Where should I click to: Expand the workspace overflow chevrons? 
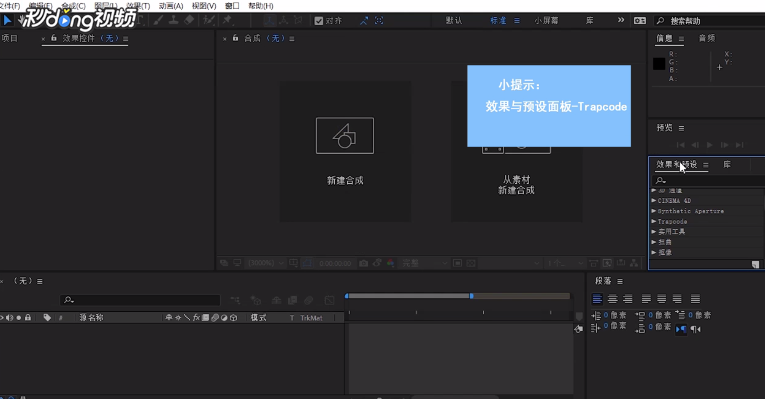[x=621, y=20]
